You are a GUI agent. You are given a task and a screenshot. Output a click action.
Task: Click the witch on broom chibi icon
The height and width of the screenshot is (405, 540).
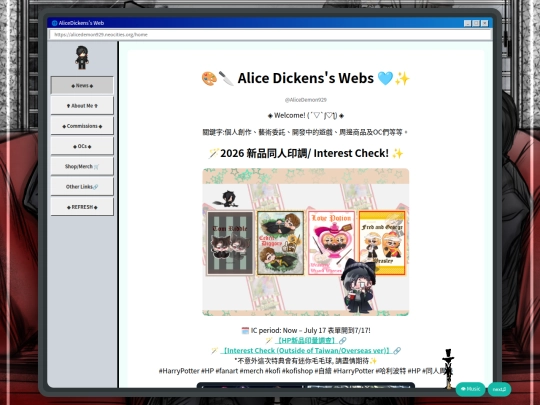[x=226, y=199]
